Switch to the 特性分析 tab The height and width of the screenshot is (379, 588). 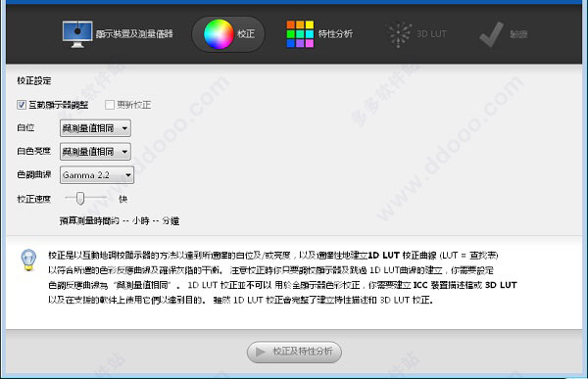pos(319,34)
